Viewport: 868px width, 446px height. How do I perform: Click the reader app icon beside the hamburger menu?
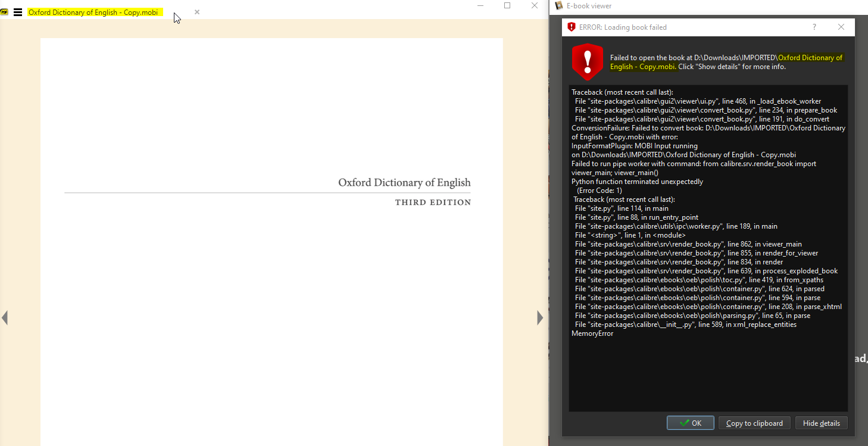5,12
